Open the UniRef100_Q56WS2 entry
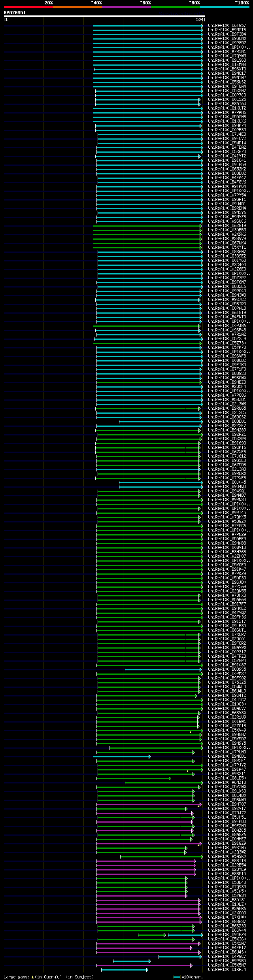253x980 pixels. click(x=227, y=82)
